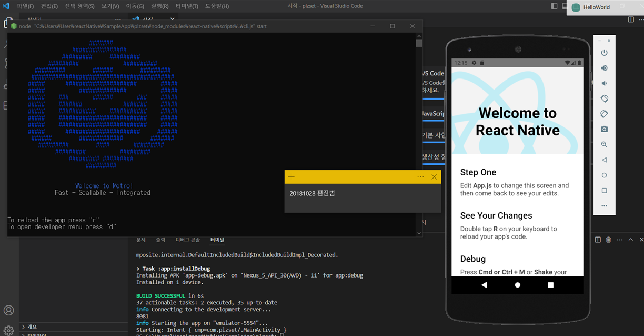Click emulator toolbar Overview square icon

(x=604, y=191)
